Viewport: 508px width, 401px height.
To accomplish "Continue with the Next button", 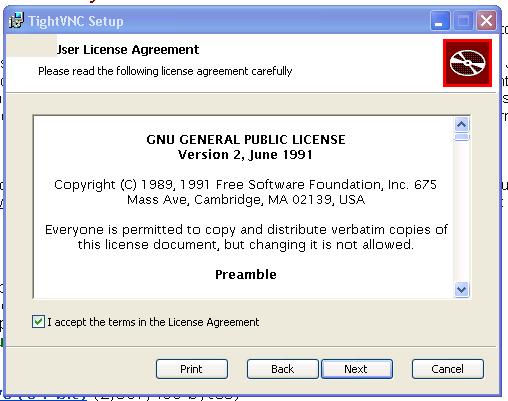I will pos(356,369).
